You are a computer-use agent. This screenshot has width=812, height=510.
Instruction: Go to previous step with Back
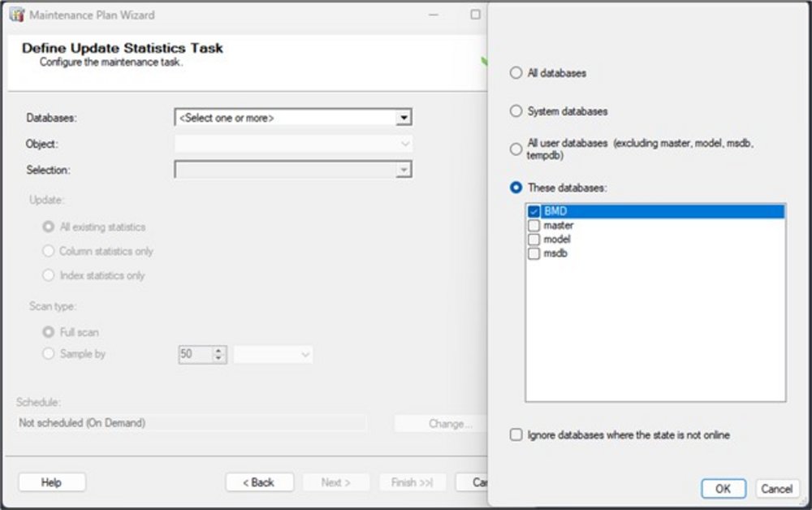click(258, 482)
